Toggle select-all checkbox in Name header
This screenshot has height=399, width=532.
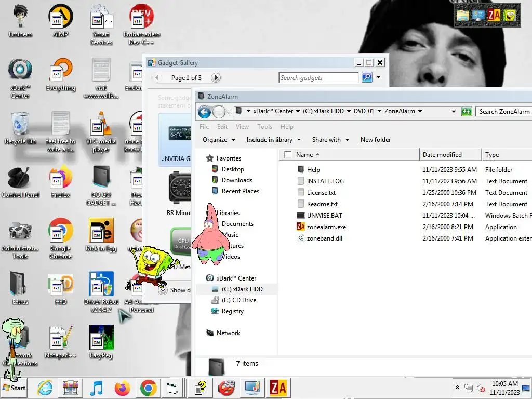click(288, 155)
